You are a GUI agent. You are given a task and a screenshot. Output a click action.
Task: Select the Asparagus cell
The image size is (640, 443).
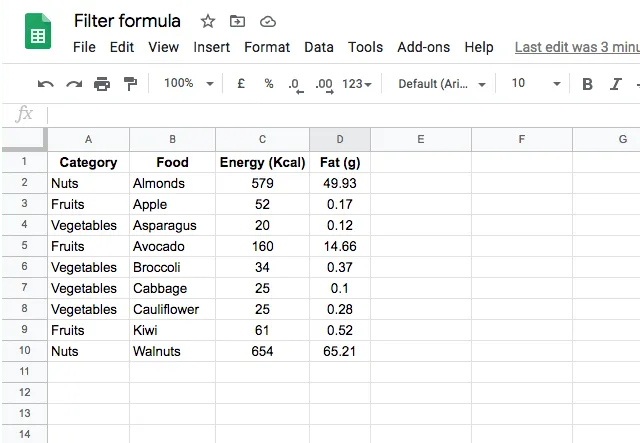pos(173,225)
